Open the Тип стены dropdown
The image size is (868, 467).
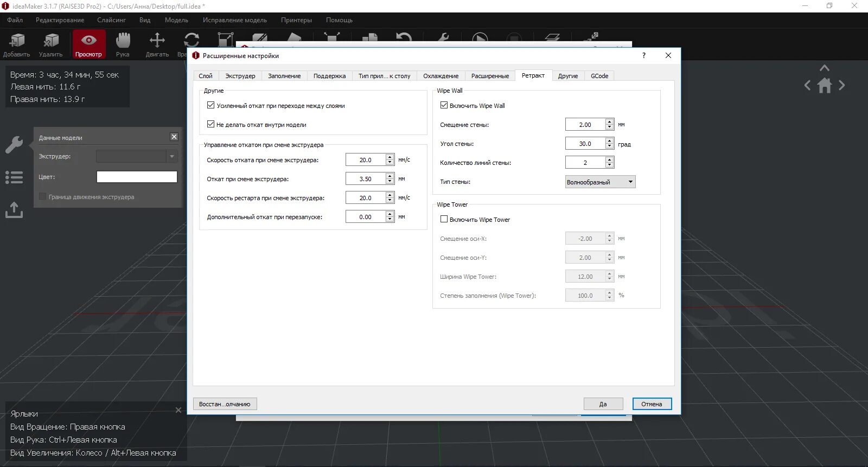pos(600,182)
